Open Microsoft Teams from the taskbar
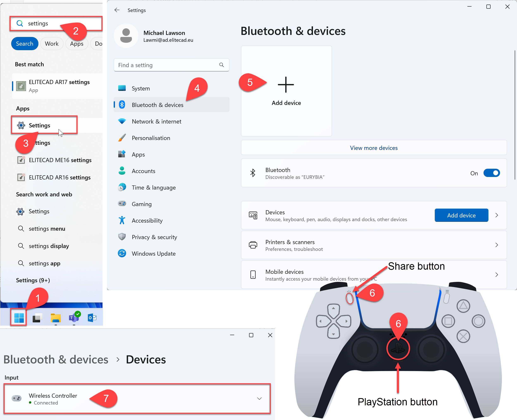 (x=74, y=318)
